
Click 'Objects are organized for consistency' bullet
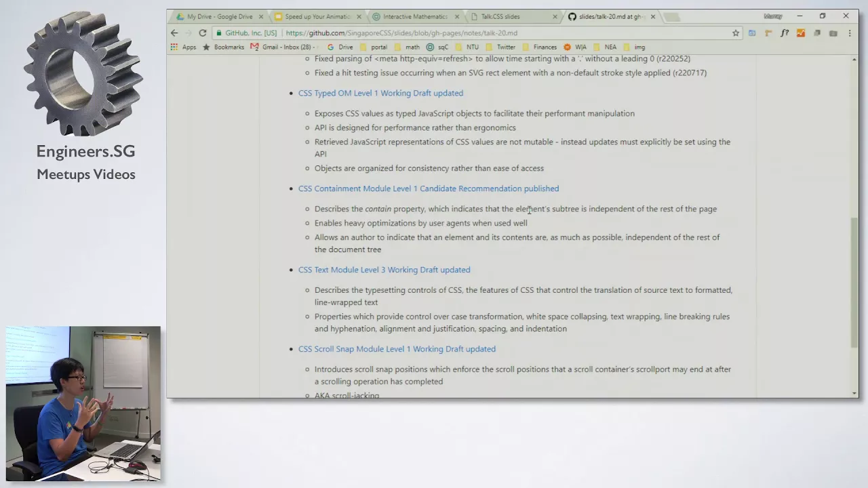coord(429,168)
